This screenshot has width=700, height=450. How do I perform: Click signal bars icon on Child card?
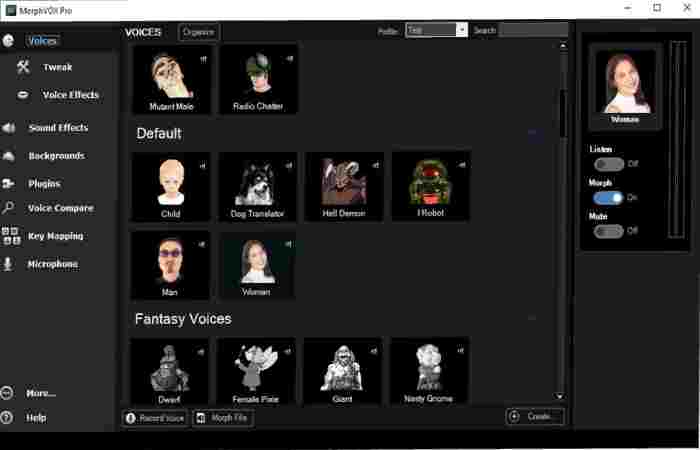coord(202,166)
